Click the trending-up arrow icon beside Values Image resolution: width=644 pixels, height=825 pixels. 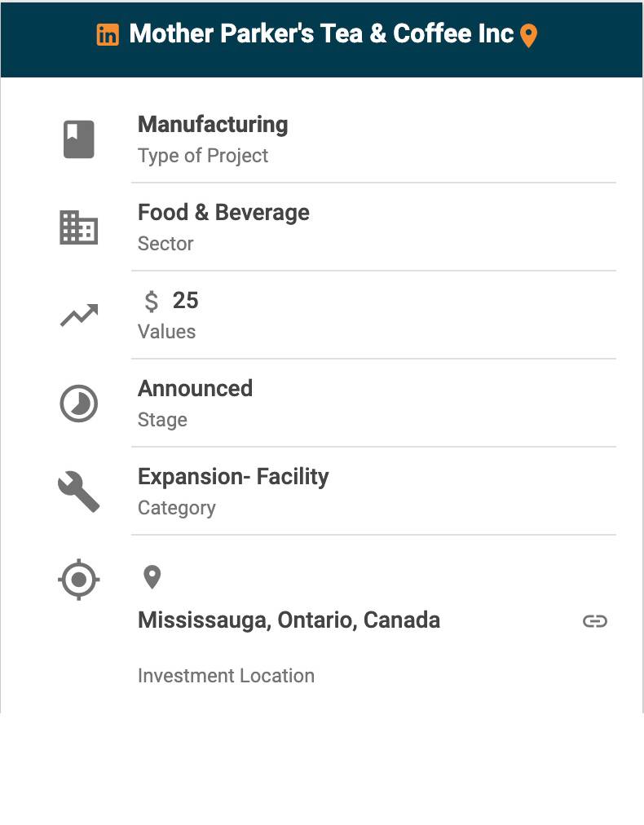[79, 315]
